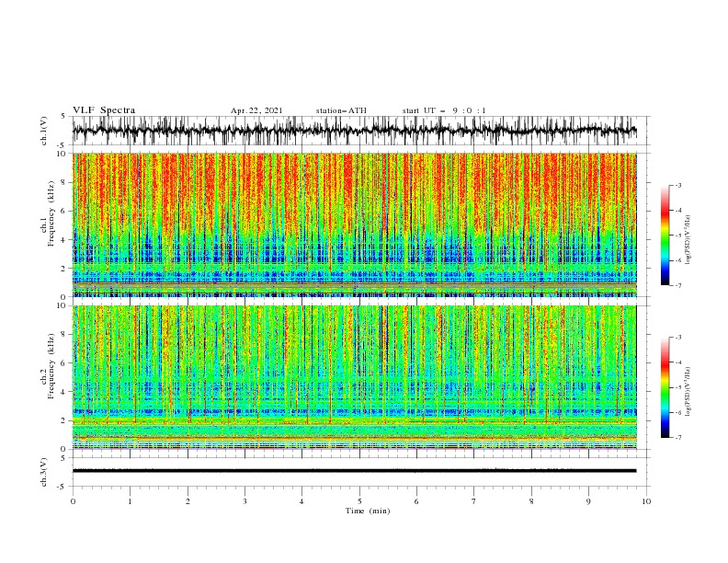The width and height of the screenshot is (728, 563).
Task: Click the "ch.3(V)" waveform axis label
Action: coord(44,472)
